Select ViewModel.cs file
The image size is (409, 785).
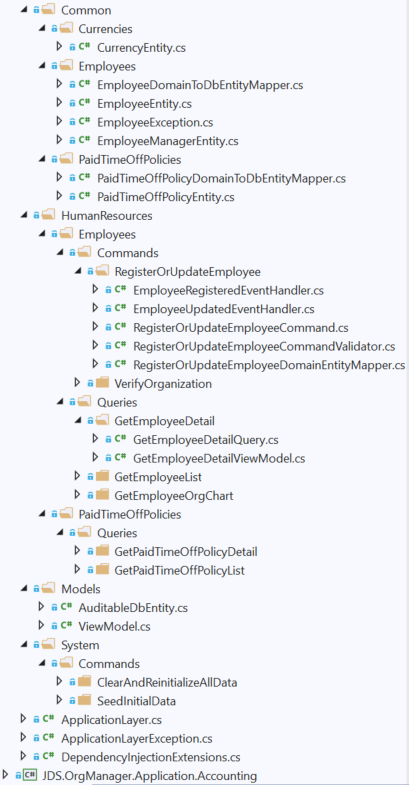click(x=114, y=626)
